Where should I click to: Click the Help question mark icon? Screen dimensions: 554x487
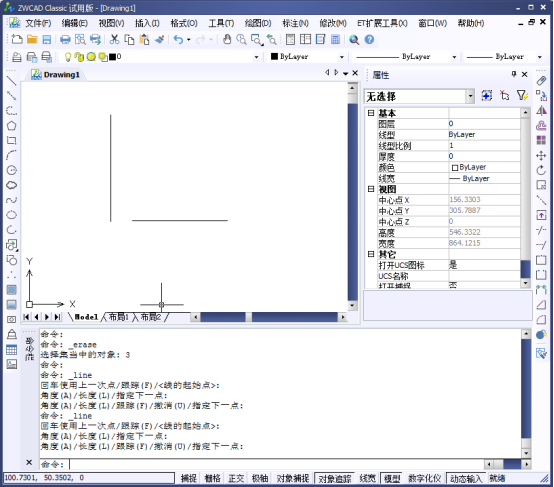coord(369,39)
